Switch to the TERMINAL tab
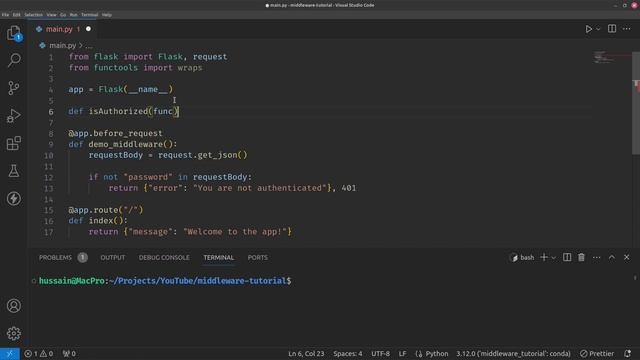This screenshot has width=640, height=360. click(x=218, y=258)
